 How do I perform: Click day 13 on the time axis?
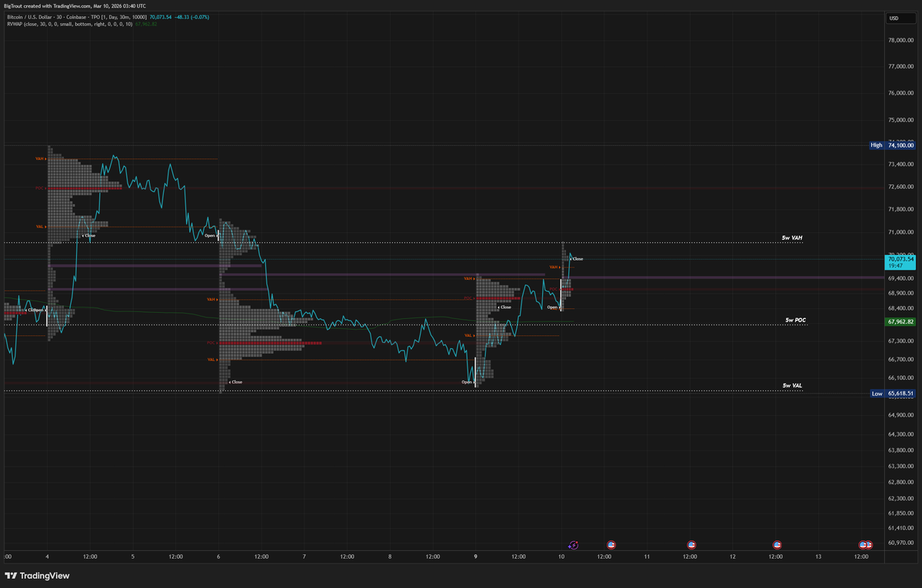(x=818, y=556)
